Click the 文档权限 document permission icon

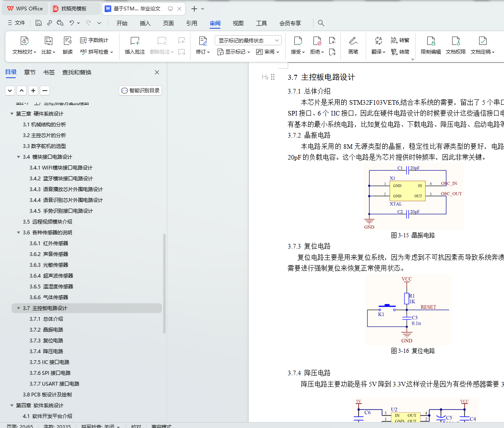pyautogui.click(x=456, y=41)
